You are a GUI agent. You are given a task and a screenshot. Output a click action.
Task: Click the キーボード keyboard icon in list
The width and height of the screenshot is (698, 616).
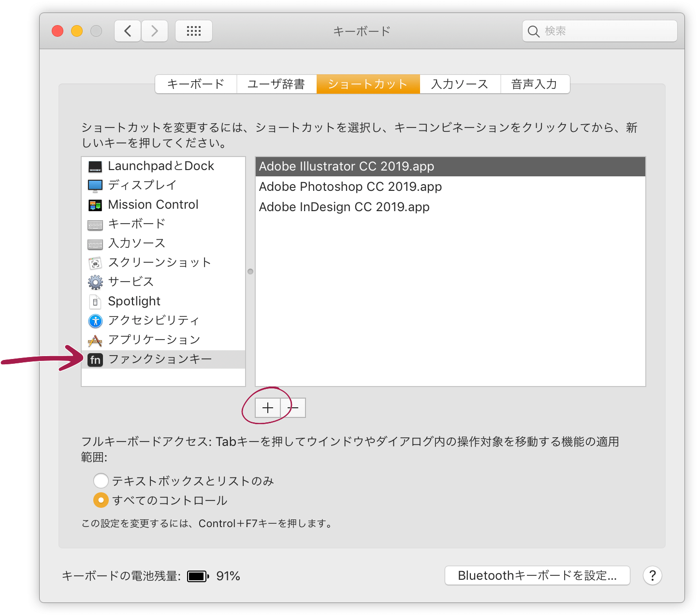click(95, 225)
